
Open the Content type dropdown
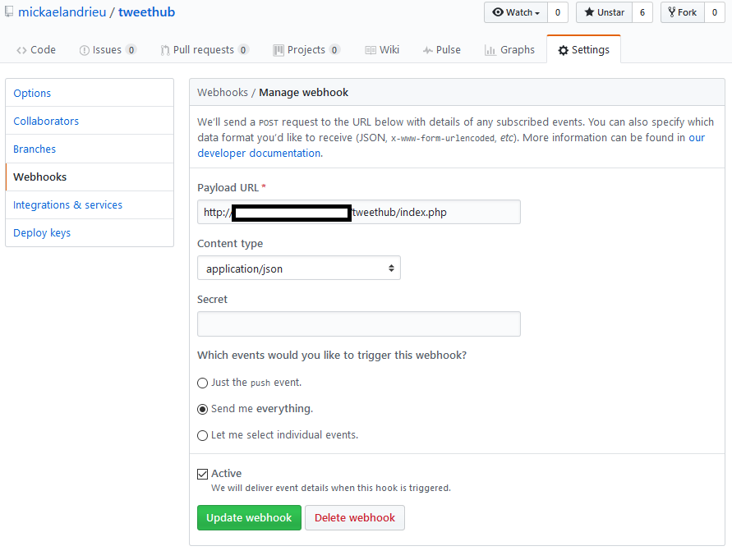pyautogui.click(x=299, y=269)
